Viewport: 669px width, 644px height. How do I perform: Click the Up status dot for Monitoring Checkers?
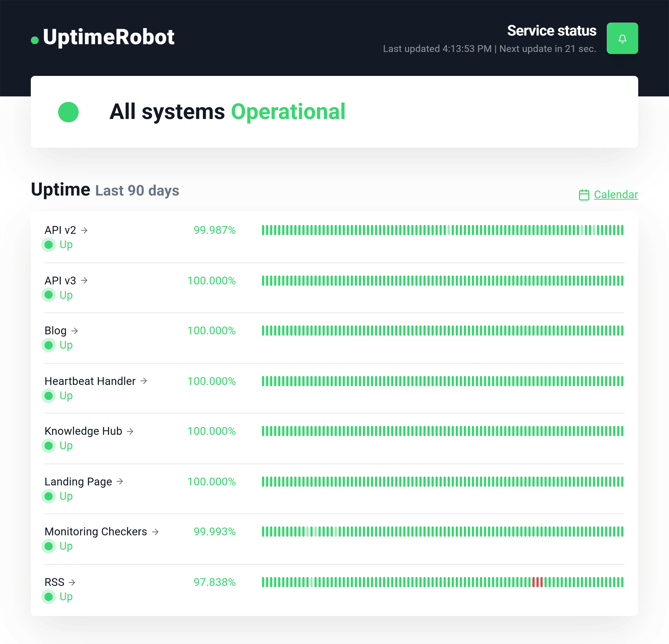point(48,546)
